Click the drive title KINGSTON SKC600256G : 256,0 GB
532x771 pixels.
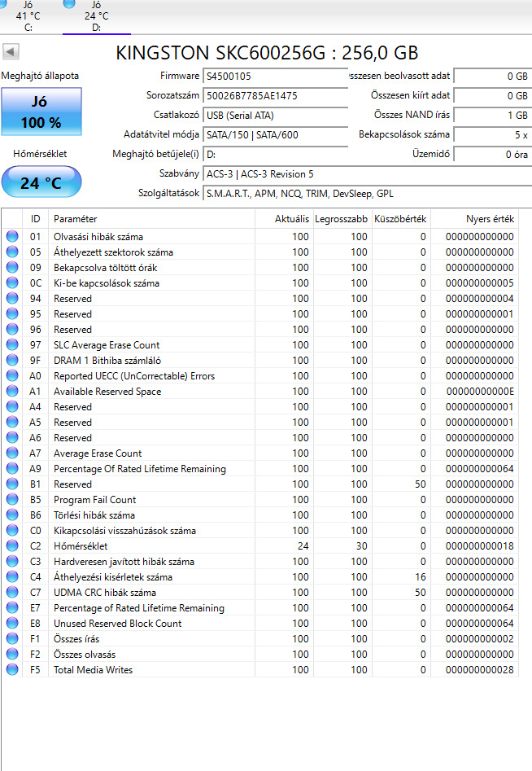pos(267,53)
